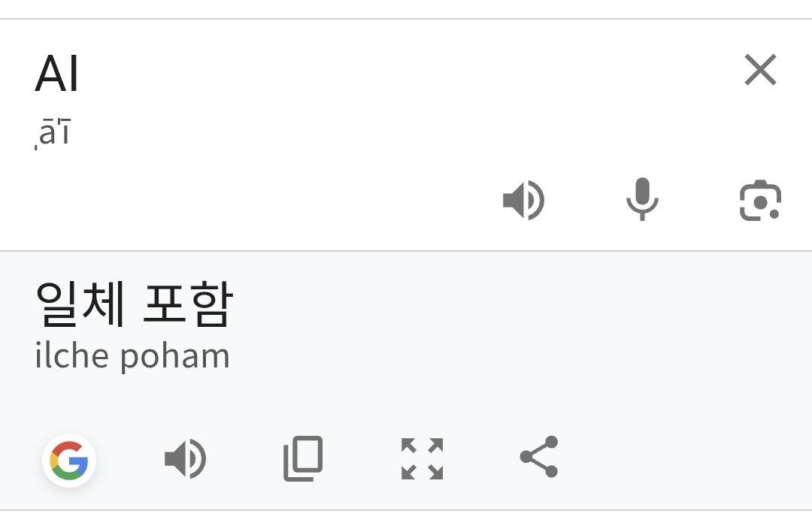
Task: Copy the translated text
Action: [303, 458]
